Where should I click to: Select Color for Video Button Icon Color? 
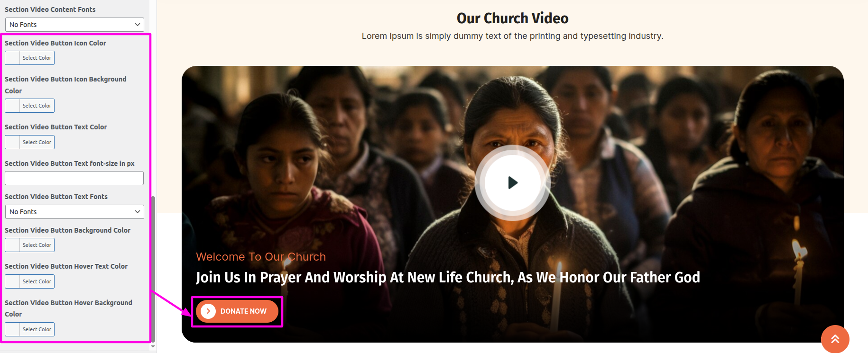click(37, 58)
